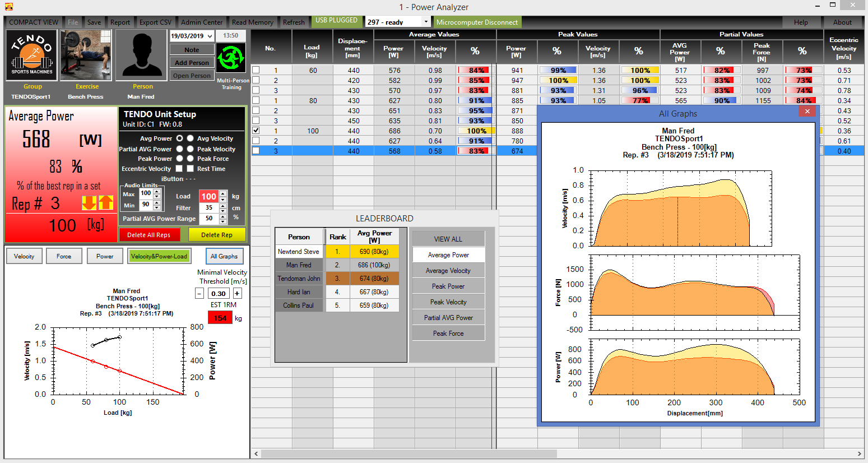
Task: Open the About menu
Action: coord(842,22)
